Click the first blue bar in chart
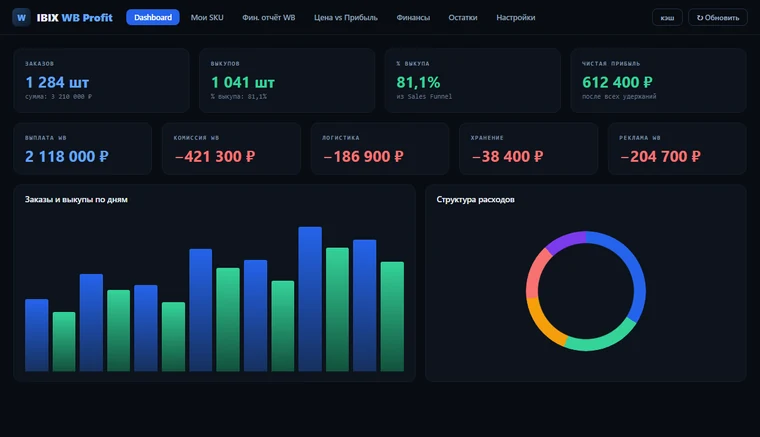 click(37, 335)
